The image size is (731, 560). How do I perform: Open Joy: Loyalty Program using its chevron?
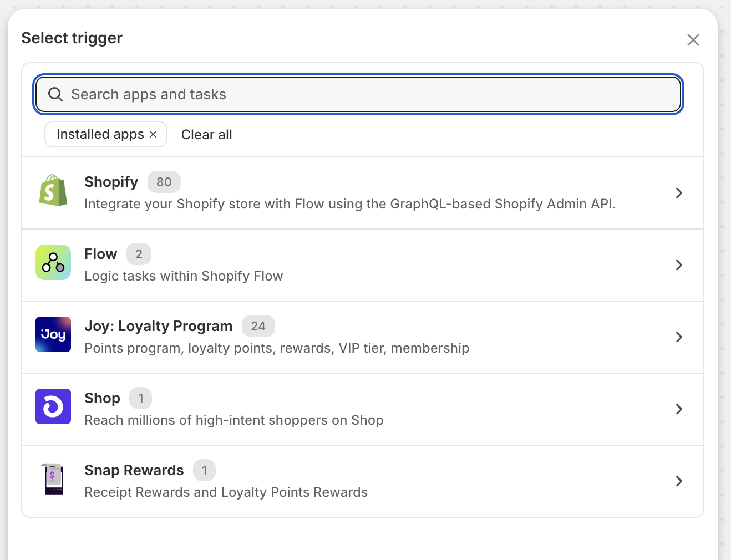coord(679,337)
